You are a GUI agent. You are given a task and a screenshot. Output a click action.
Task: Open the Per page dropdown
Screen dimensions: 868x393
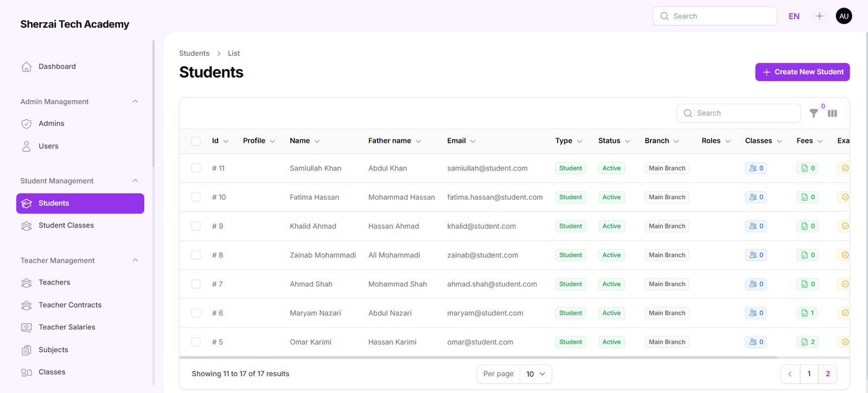pos(535,374)
